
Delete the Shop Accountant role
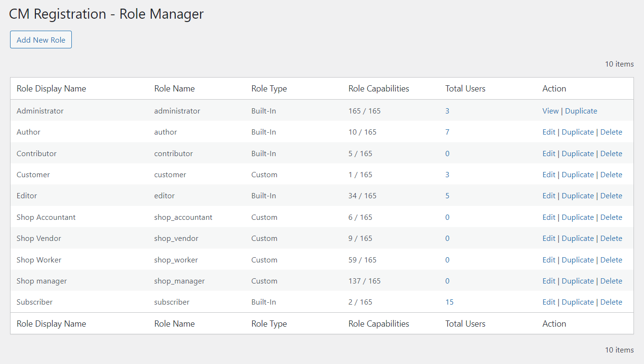[611, 217]
